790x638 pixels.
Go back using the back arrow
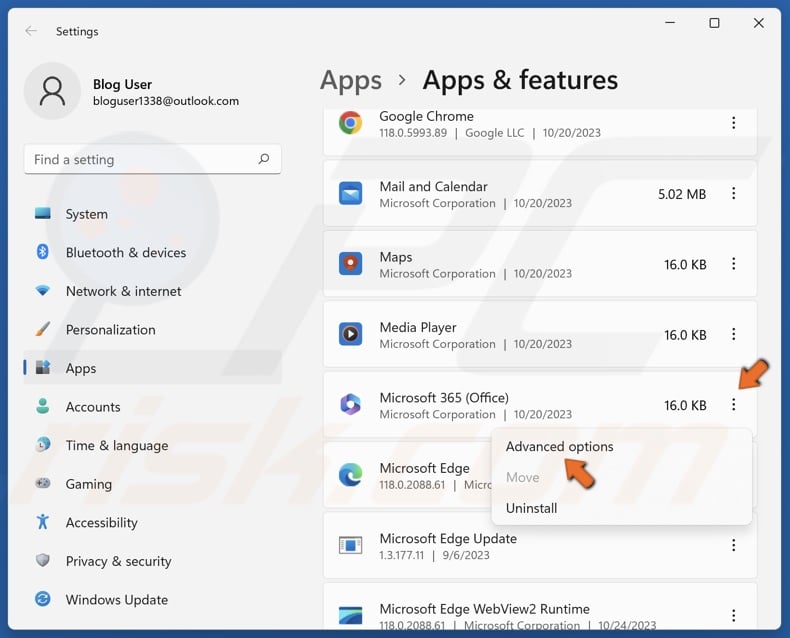pyautogui.click(x=31, y=31)
